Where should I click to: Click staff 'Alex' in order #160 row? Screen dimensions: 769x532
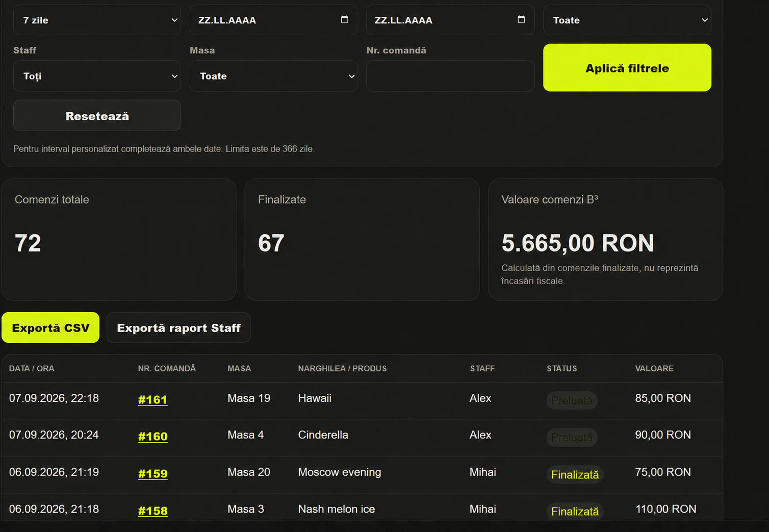coord(480,435)
